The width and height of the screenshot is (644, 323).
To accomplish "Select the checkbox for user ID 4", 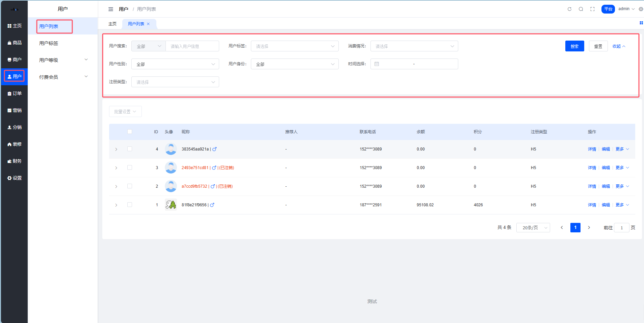I will coord(130,149).
